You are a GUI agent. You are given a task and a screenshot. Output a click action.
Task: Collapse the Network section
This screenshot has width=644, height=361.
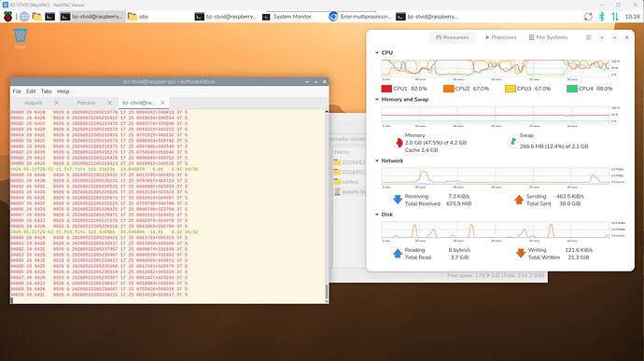pyautogui.click(x=377, y=160)
